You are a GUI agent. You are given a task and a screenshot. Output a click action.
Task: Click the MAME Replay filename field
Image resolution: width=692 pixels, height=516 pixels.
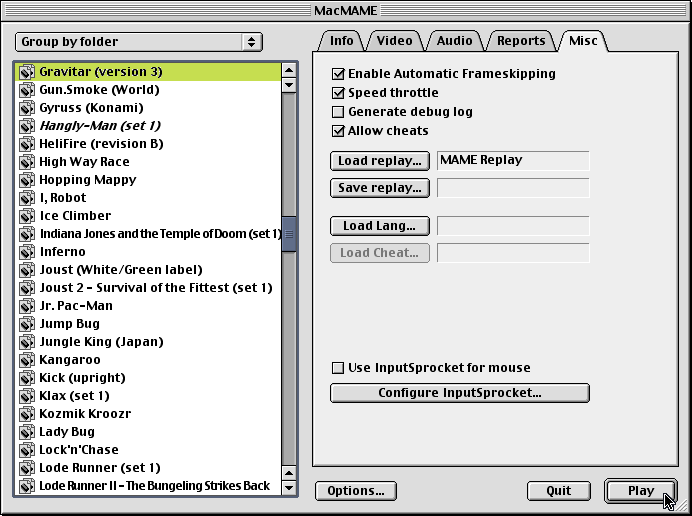(x=513, y=161)
